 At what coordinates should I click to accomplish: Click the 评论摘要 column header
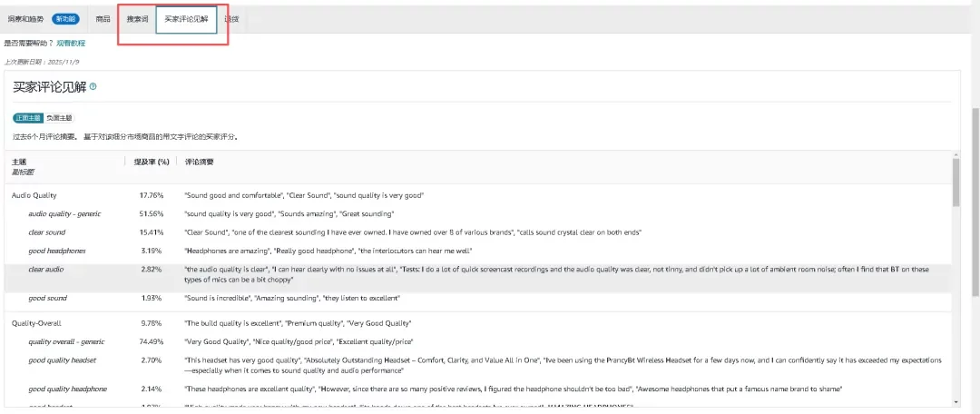coord(200,162)
